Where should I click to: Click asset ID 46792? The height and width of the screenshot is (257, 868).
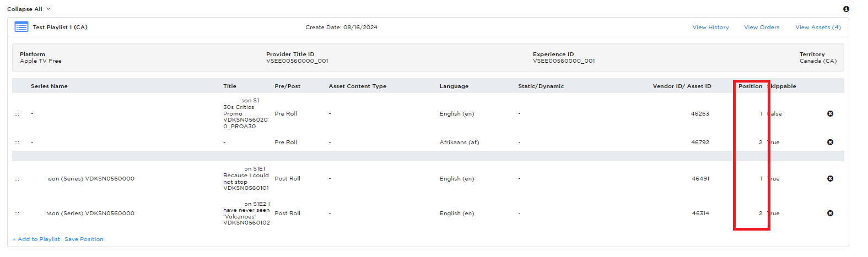tap(700, 143)
